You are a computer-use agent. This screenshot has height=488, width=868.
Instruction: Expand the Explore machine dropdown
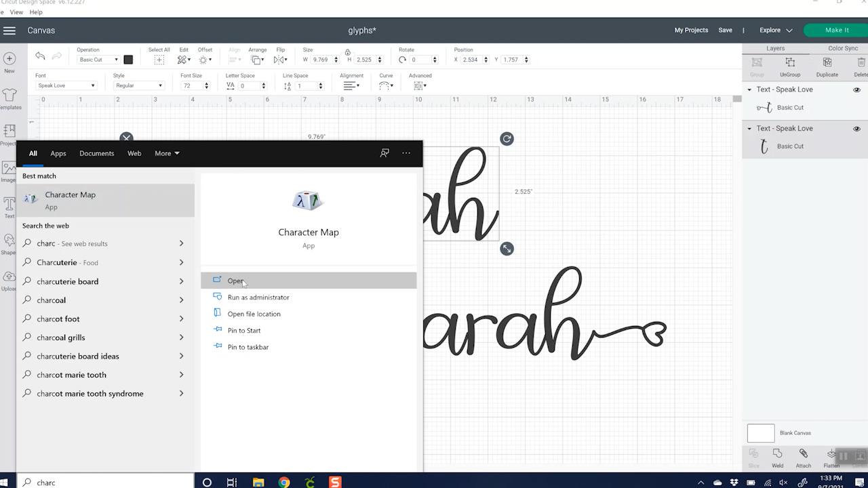[776, 30]
